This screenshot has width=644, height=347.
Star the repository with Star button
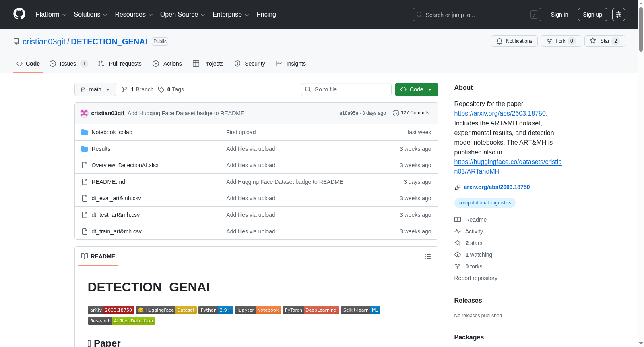605,41
